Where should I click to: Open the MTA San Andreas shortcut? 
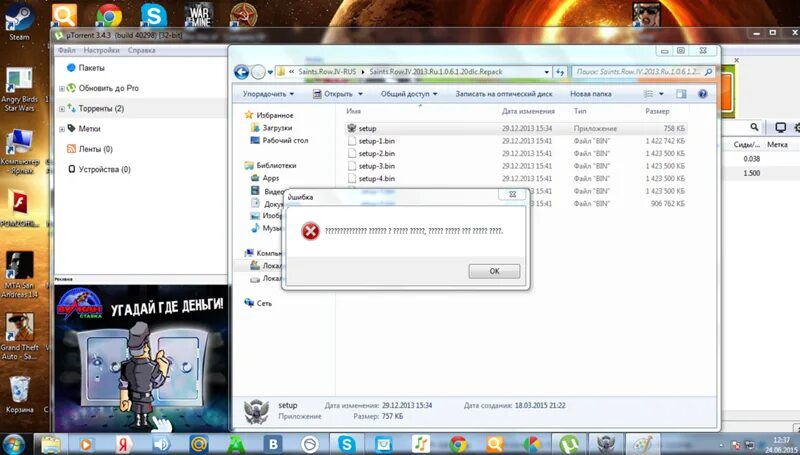(x=19, y=274)
